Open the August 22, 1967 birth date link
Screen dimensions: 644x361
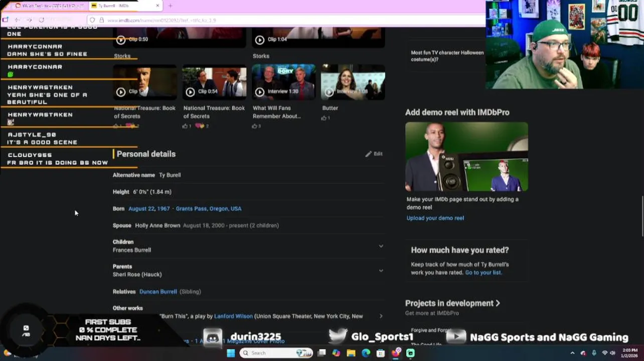[x=149, y=209]
